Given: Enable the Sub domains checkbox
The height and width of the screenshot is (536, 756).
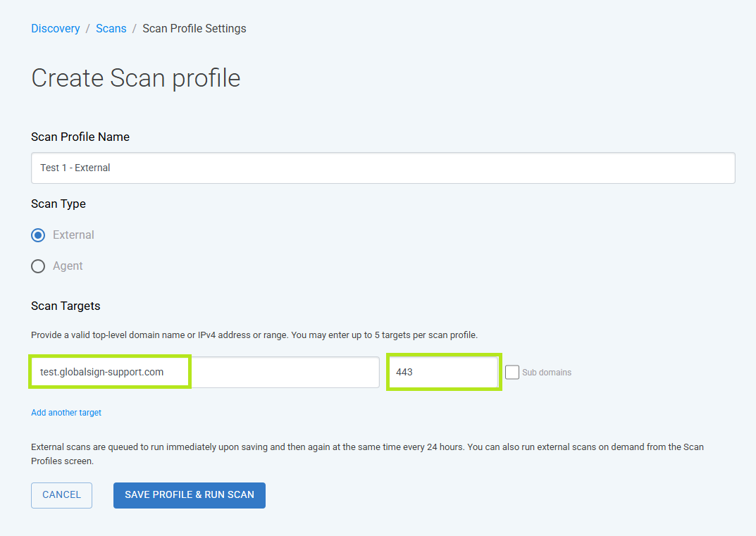Looking at the screenshot, I should pyautogui.click(x=512, y=372).
